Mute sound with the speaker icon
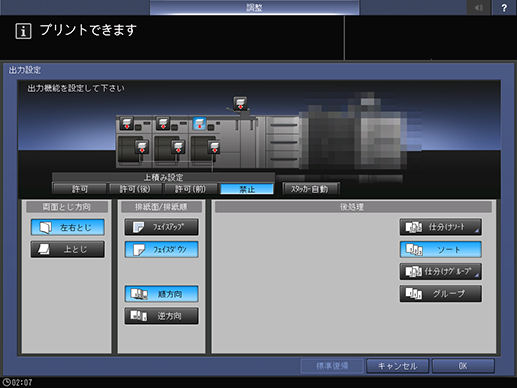The height and width of the screenshot is (388, 517). tap(479, 8)
